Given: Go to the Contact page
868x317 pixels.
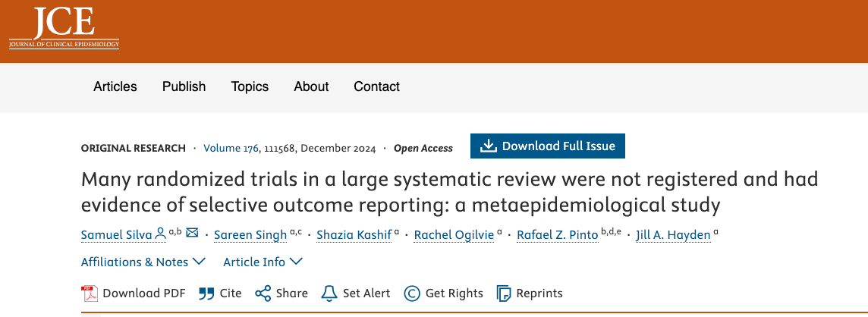Looking at the screenshot, I should (x=377, y=86).
